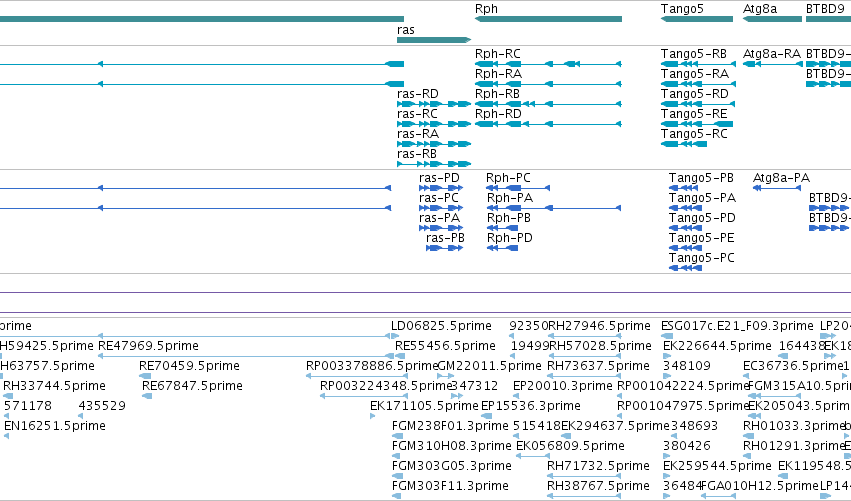Image resolution: width=851 pixels, height=501 pixels.
Task: Select the Atg8a gene label
Action: point(760,9)
